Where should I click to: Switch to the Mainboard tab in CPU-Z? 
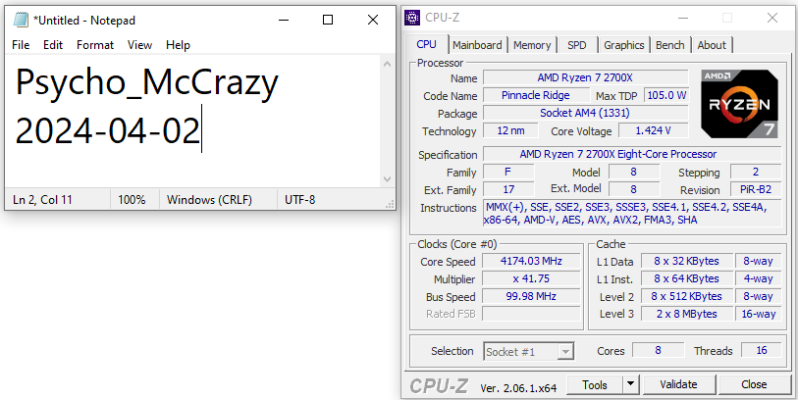pos(477,45)
